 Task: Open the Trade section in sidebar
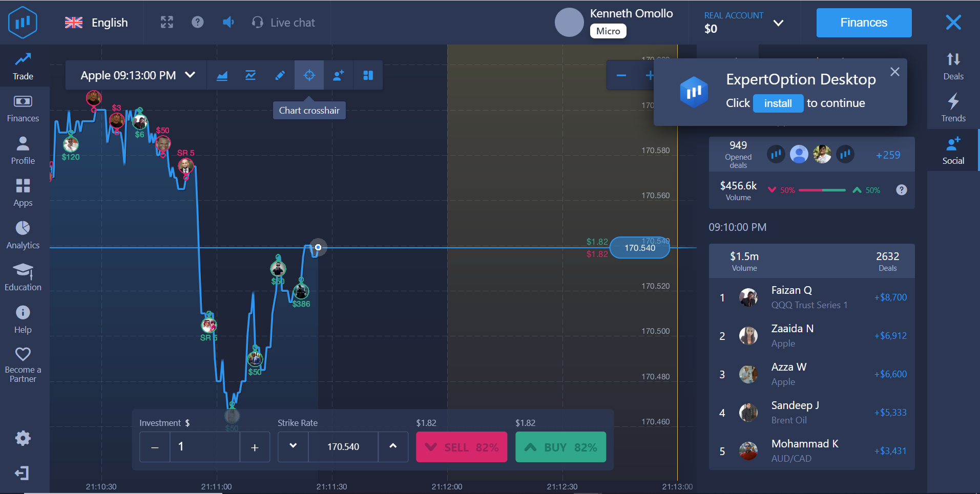click(x=22, y=66)
